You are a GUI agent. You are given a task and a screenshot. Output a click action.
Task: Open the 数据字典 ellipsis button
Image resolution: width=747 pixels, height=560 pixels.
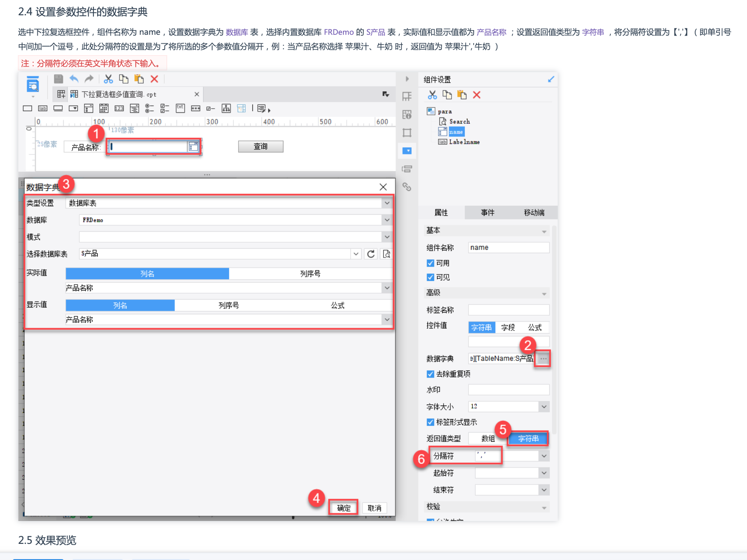(x=543, y=358)
